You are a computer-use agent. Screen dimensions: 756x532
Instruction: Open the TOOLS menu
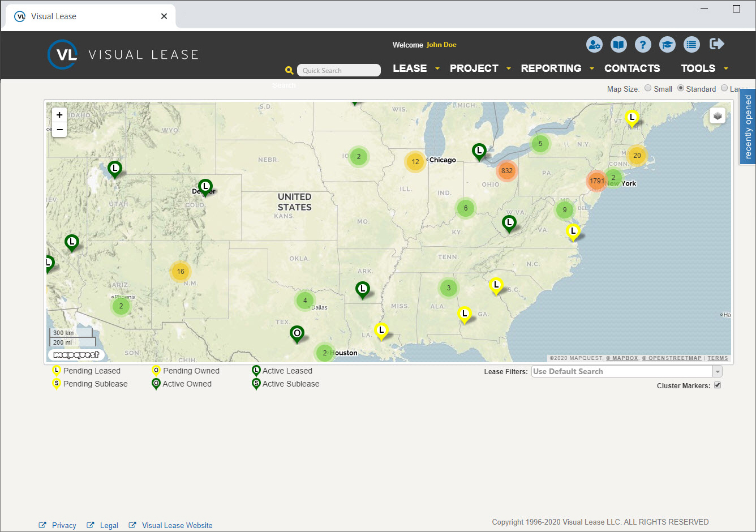pos(698,68)
